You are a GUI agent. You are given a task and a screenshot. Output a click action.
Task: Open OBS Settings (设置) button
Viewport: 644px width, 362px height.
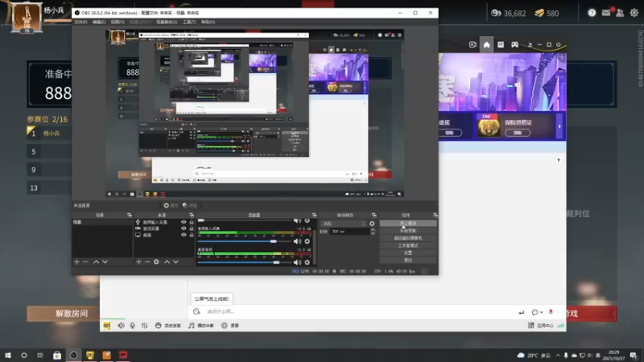coord(408,253)
